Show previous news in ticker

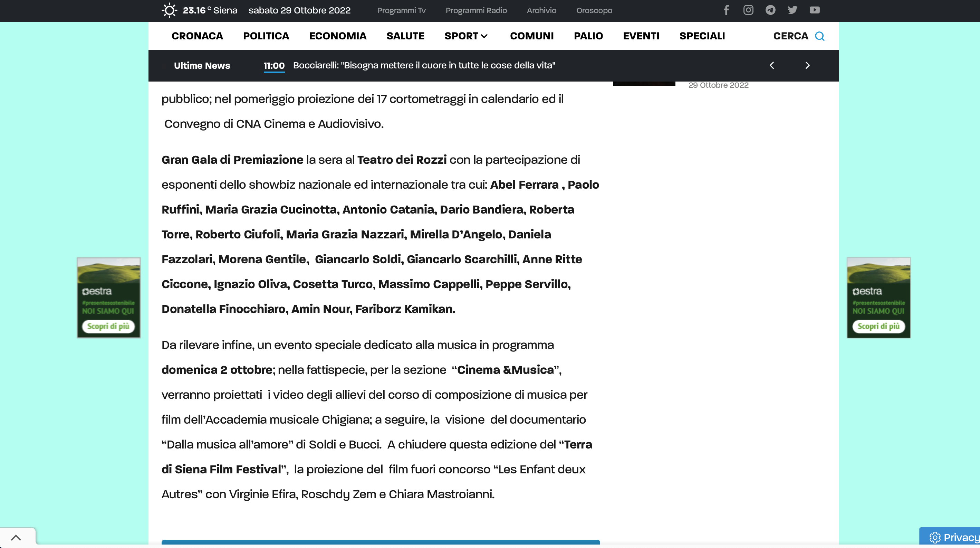[771, 65]
